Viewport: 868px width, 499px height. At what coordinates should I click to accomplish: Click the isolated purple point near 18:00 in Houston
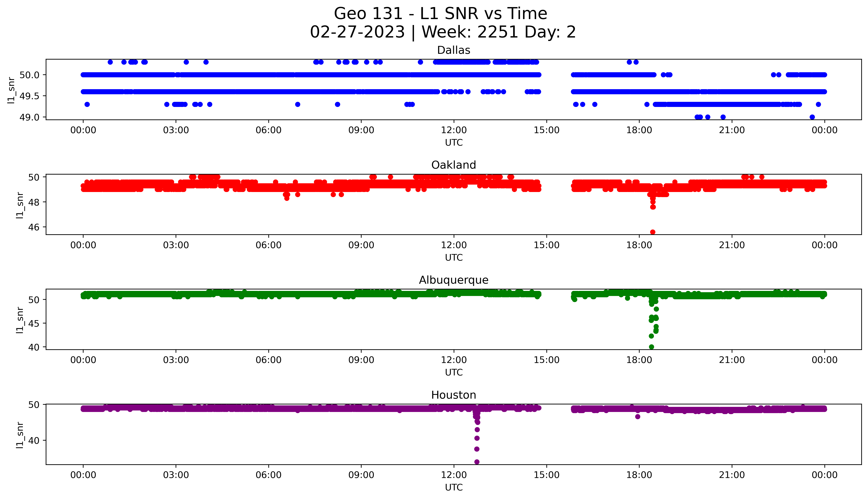(638, 417)
